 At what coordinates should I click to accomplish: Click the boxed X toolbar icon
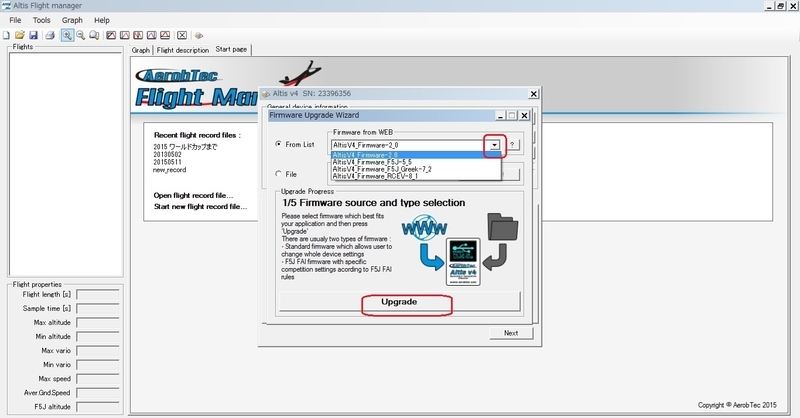(182, 35)
